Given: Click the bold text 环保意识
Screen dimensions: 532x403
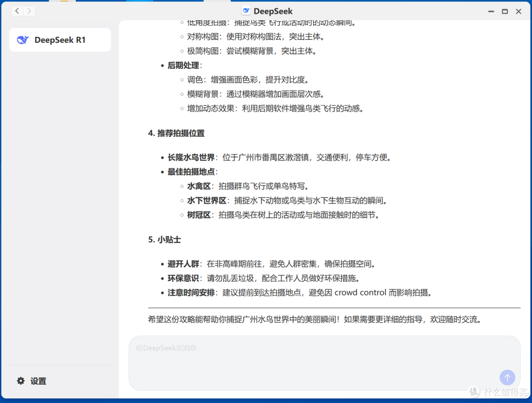Looking at the screenshot, I should point(183,278).
